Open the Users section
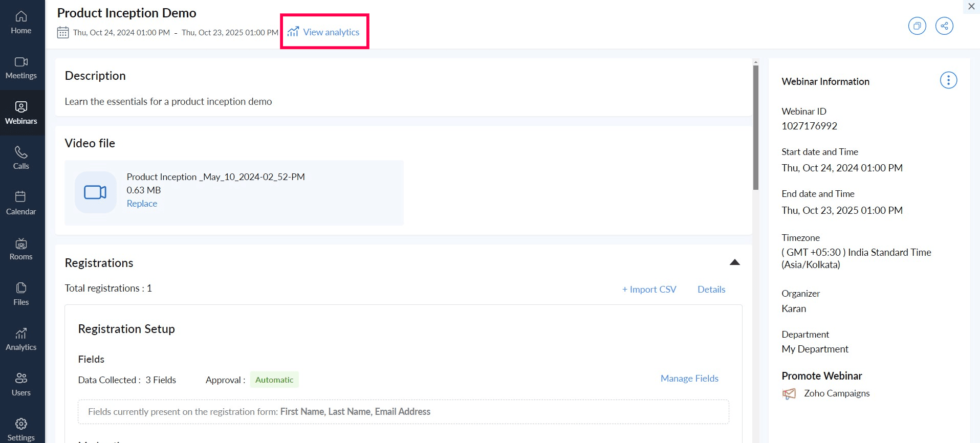The image size is (980, 443). point(21,385)
